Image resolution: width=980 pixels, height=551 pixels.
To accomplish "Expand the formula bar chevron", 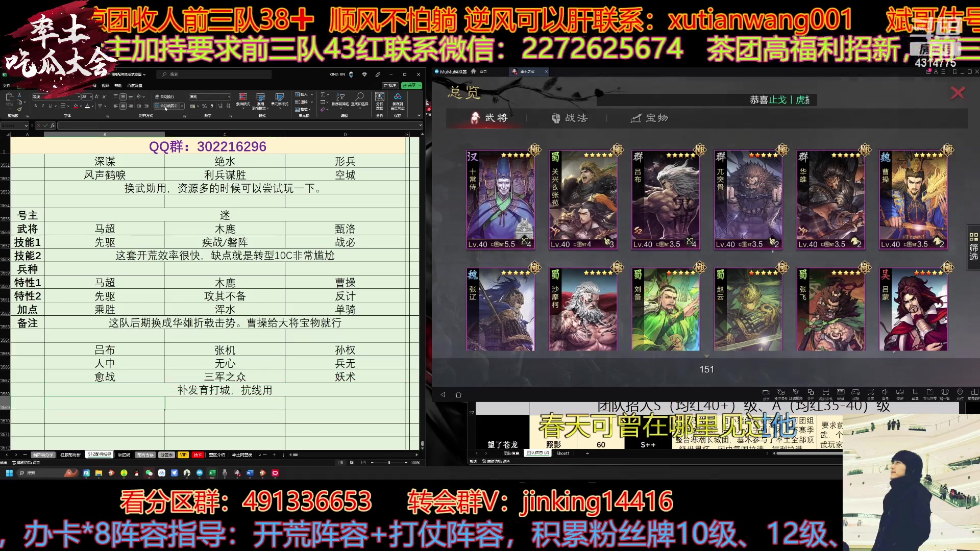I will (x=420, y=125).
